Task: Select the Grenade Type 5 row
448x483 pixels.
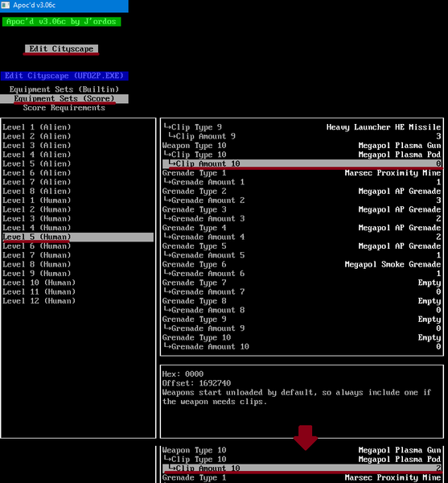Action: click(x=302, y=246)
